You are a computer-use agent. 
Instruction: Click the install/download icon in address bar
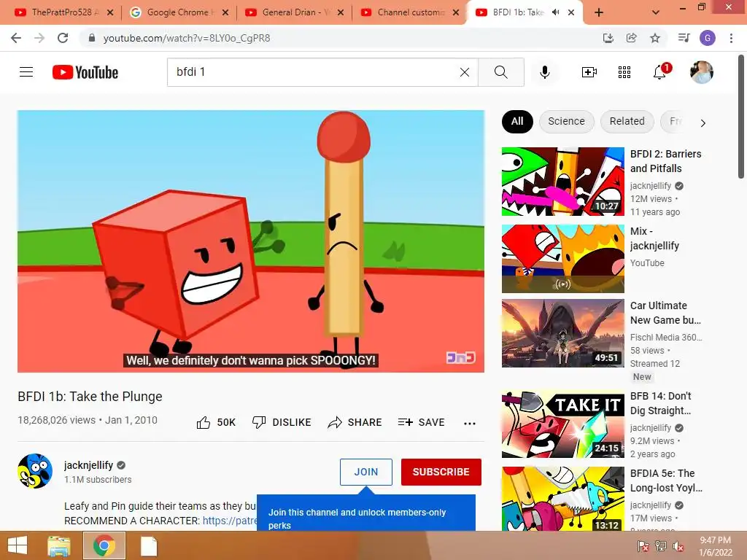(x=608, y=38)
